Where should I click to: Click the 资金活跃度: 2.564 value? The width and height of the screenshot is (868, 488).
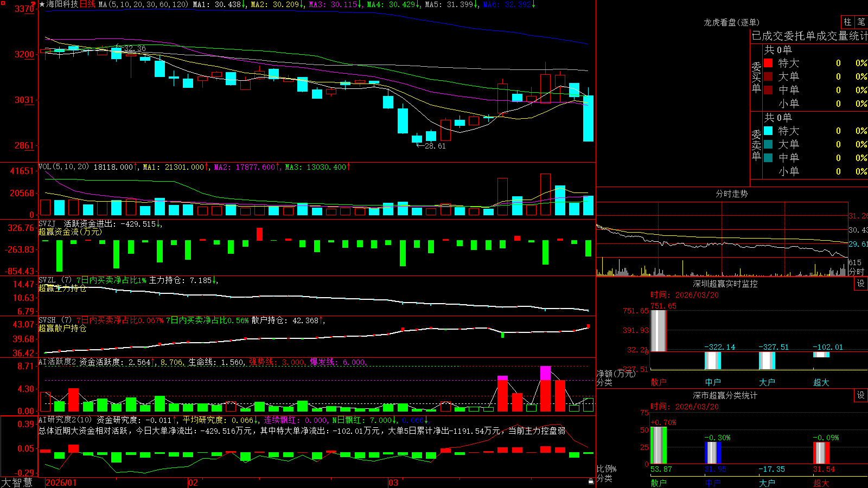[118, 362]
